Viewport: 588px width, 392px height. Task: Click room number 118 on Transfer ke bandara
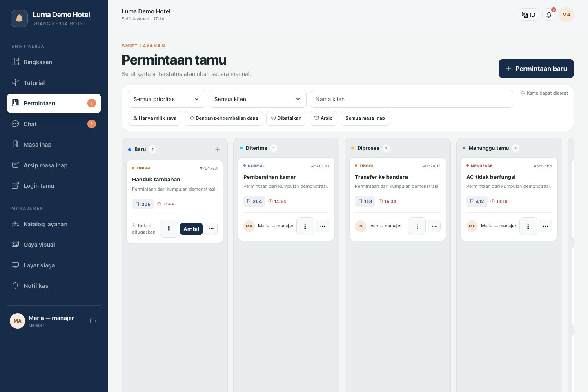(x=365, y=201)
